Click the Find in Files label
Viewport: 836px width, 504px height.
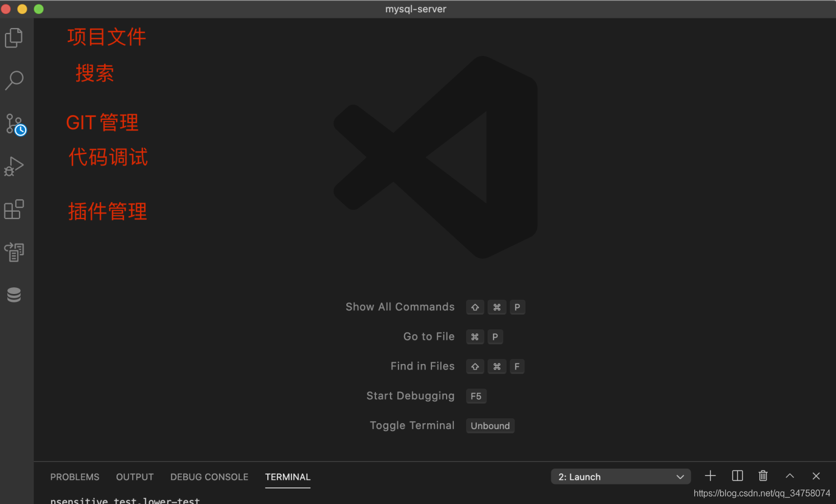[422, 366]
